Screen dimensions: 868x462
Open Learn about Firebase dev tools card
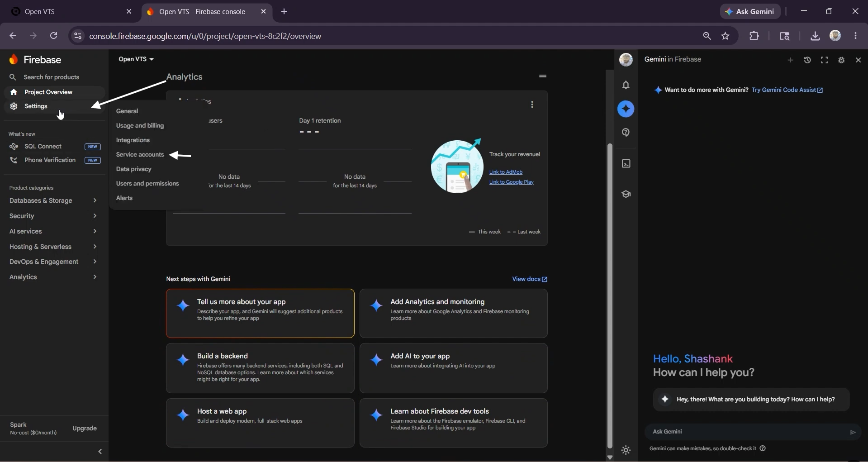(x=454, y=423)
